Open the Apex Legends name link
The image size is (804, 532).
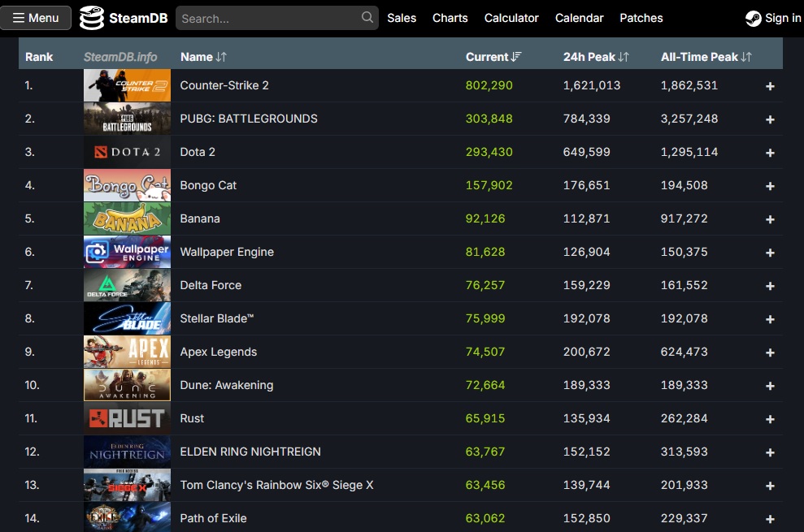[x=219, y=352]
